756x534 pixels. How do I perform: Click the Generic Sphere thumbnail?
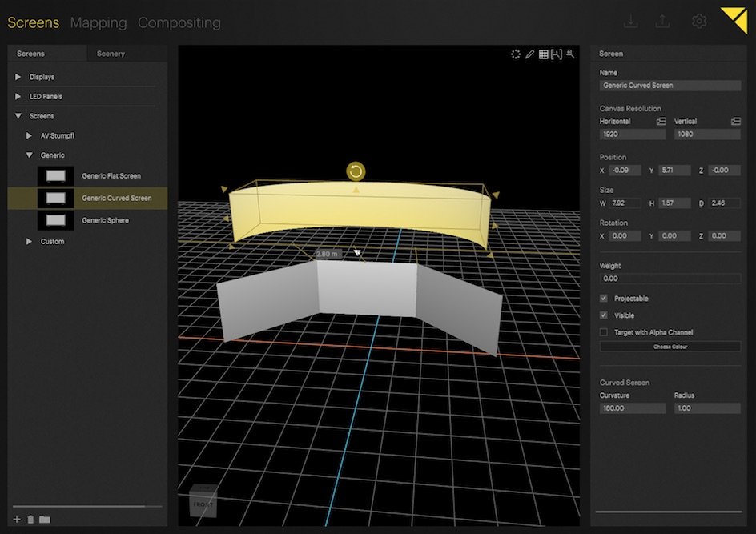(x=56, y=220)
